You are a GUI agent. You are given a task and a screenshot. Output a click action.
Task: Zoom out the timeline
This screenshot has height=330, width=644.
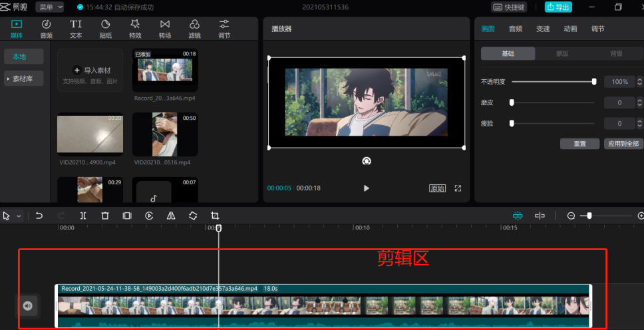pyautogui.click(x=571, y=216)
